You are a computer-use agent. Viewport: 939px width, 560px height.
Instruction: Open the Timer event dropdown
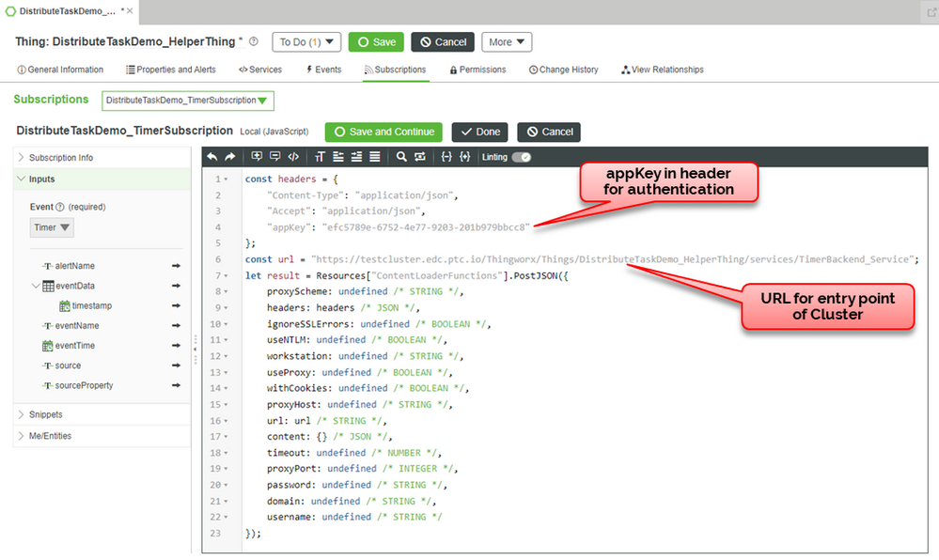coord(52,227)
